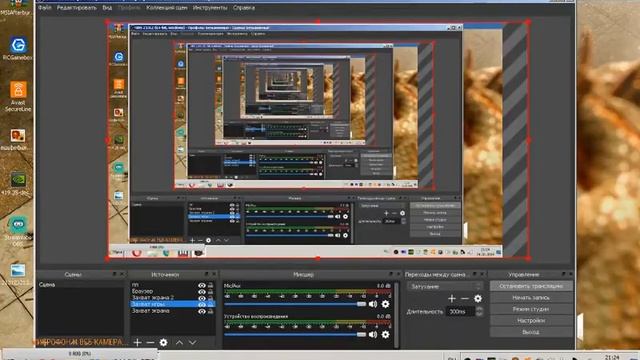Open the Затухание transition dropdown
This screenshot has width=640, height=360.
tap(445, 287)
